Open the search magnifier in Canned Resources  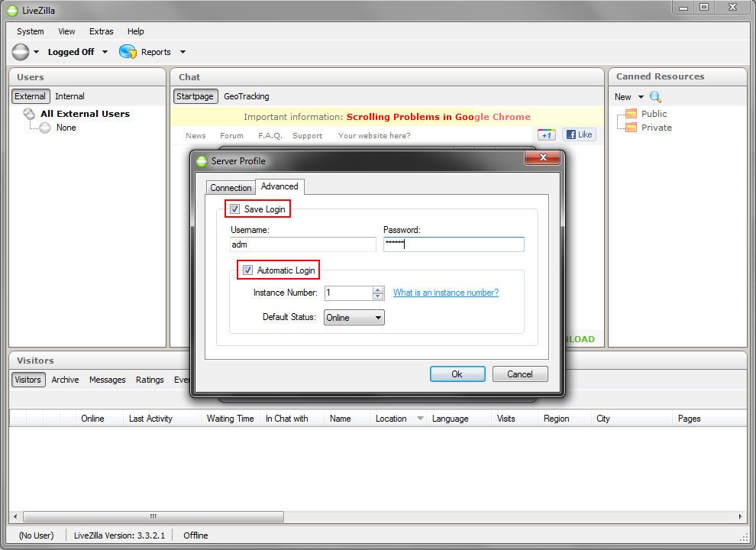point(655,97)
